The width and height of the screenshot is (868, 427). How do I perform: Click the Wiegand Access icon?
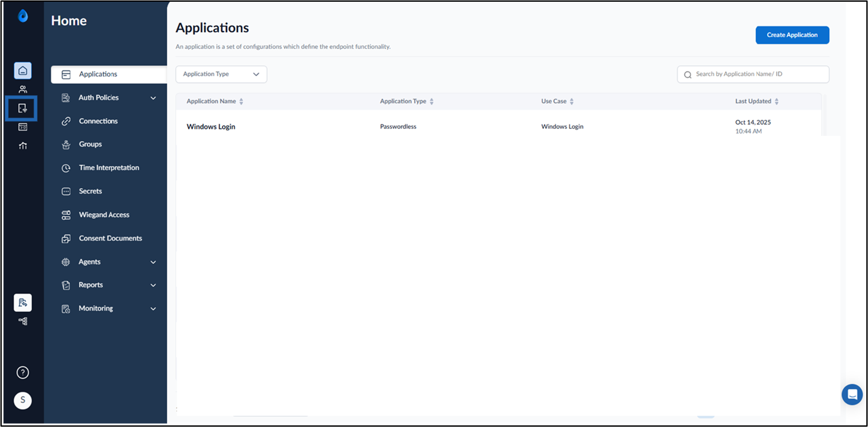pos(66,215)
